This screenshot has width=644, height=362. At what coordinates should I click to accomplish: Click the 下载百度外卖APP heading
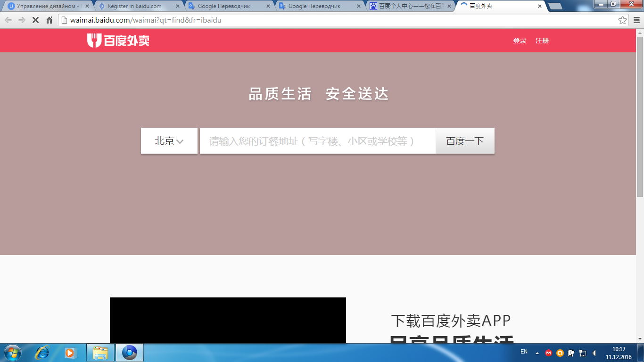(451, 321)
